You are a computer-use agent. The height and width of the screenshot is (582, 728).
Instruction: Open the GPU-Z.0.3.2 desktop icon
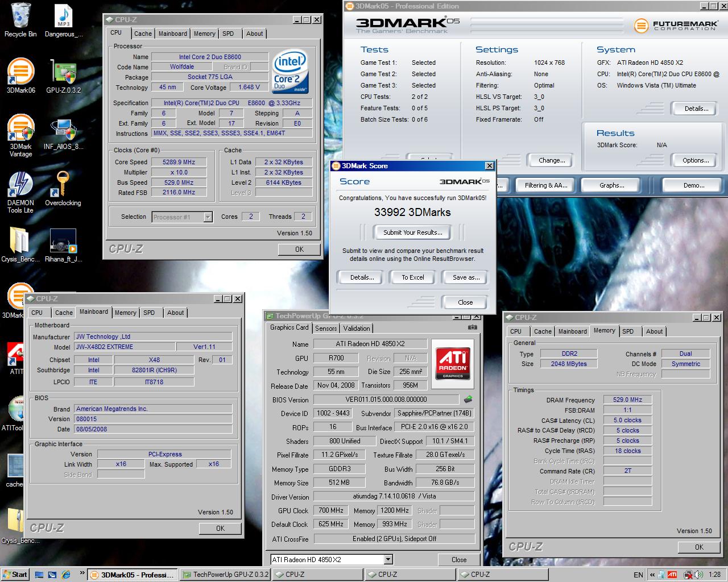coord(63,76)
